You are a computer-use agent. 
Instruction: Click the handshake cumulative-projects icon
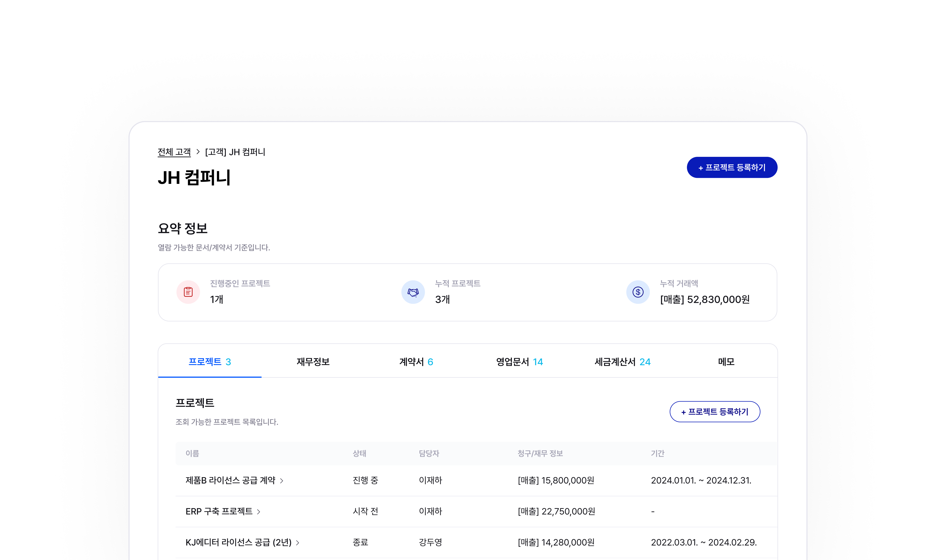413,292
